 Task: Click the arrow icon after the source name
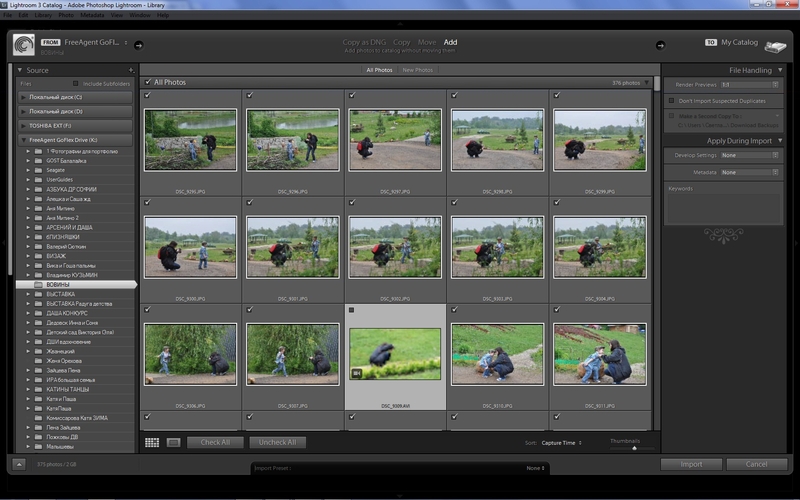pyautogui.click(x=138, y=44)
